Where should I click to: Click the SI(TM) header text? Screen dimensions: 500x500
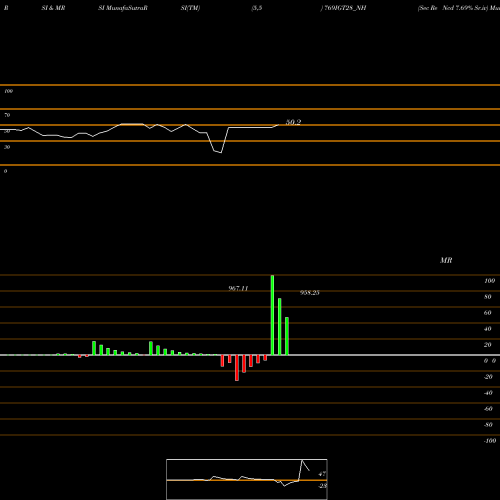[190, 8]
